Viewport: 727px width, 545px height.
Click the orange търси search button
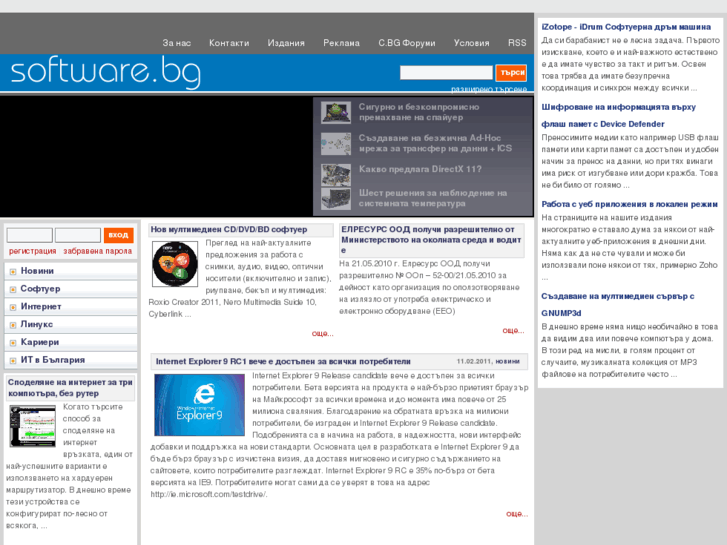[x=511, y=73]
